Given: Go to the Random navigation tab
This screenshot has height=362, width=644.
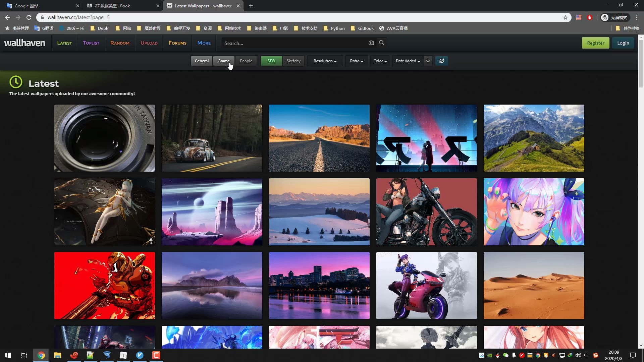Looking at the screenshot, I should pyautogui.click(x=120, y=43).
